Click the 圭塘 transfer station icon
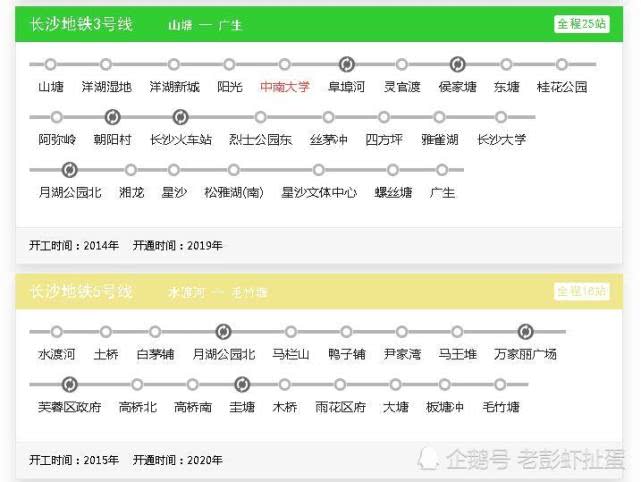This screenshot has height=482, width=641. [242, 384]
